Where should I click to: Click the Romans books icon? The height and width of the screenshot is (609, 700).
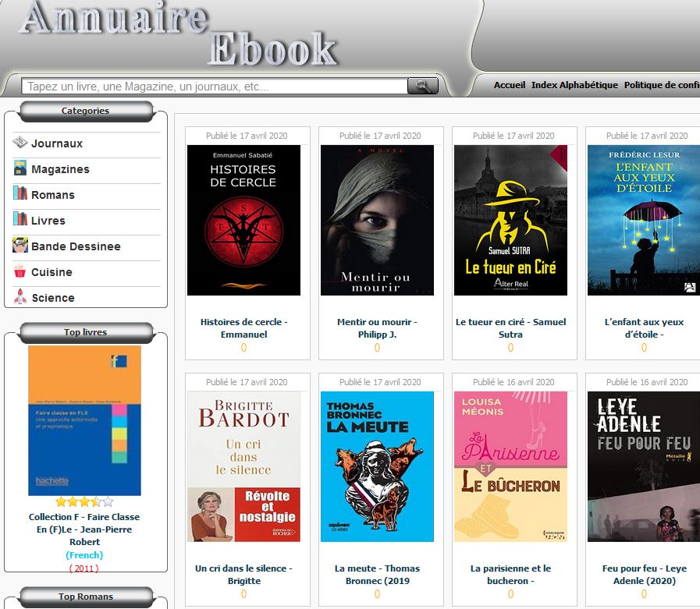[x=20, y=193]
